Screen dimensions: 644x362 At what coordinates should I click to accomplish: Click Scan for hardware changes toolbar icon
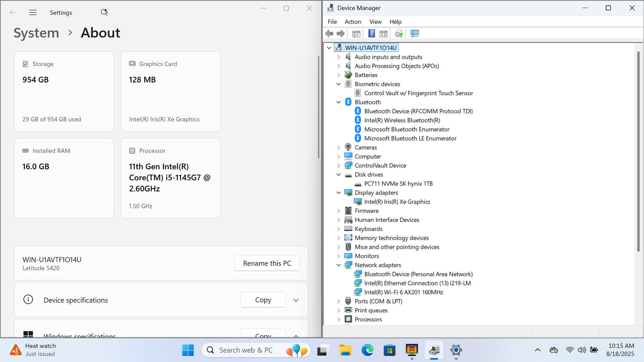click(x=415, y=34)
